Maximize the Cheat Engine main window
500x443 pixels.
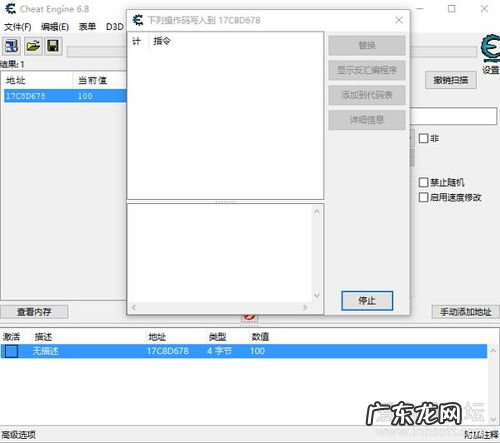pos(452,9)
